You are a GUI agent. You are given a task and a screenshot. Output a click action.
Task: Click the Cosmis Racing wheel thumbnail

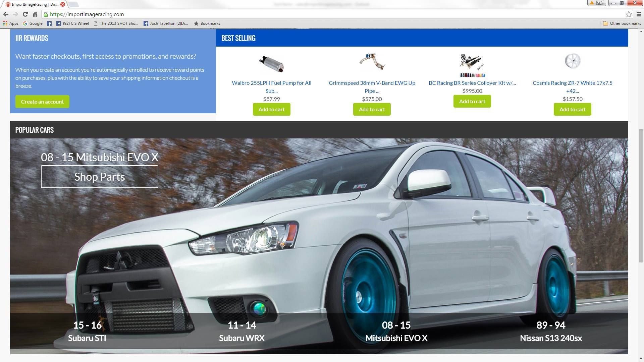click(x=572, y=61)
